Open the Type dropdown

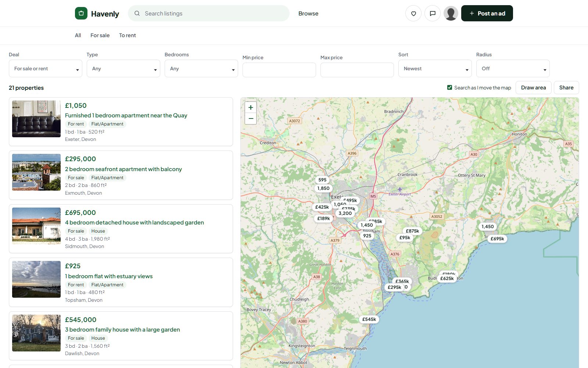[x=123, y=68]
